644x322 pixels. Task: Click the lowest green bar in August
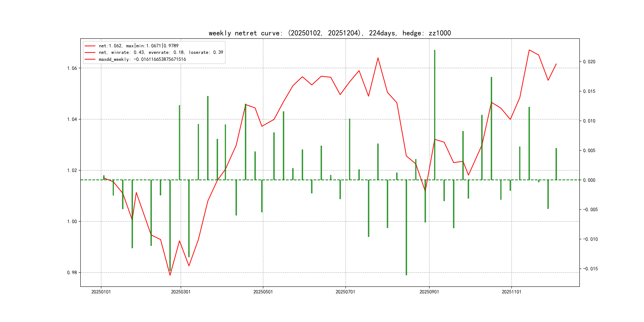coord(406,228)
